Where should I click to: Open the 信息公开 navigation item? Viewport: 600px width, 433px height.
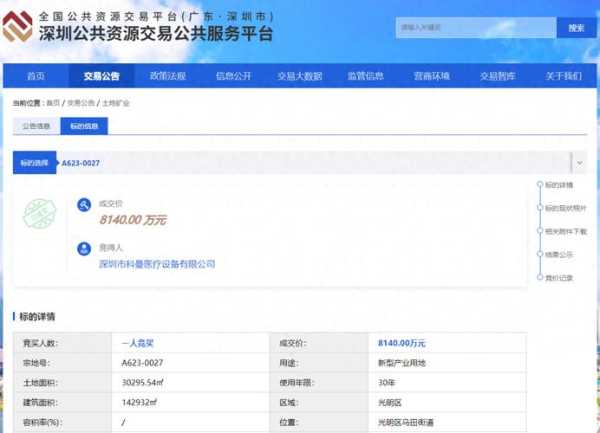tap(233, 76)
